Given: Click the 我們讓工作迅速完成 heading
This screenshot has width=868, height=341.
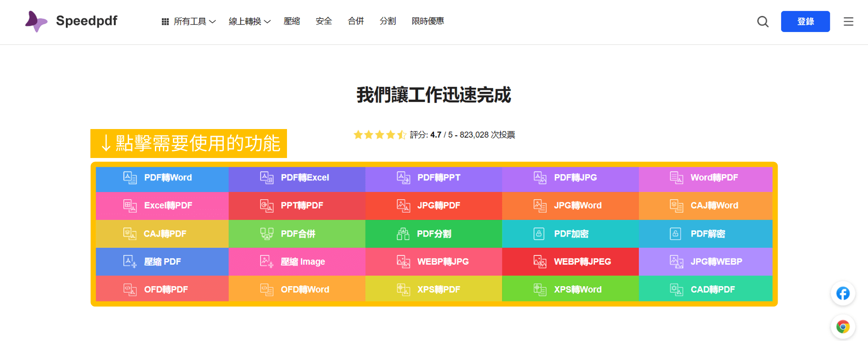Looking at the screenshot, I should click(434, 95).
